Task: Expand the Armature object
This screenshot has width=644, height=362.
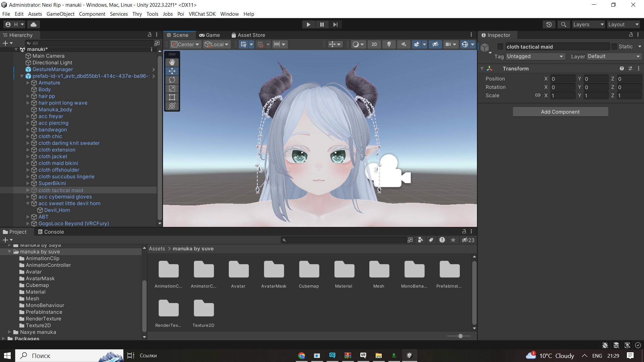Action: [28, 83]
